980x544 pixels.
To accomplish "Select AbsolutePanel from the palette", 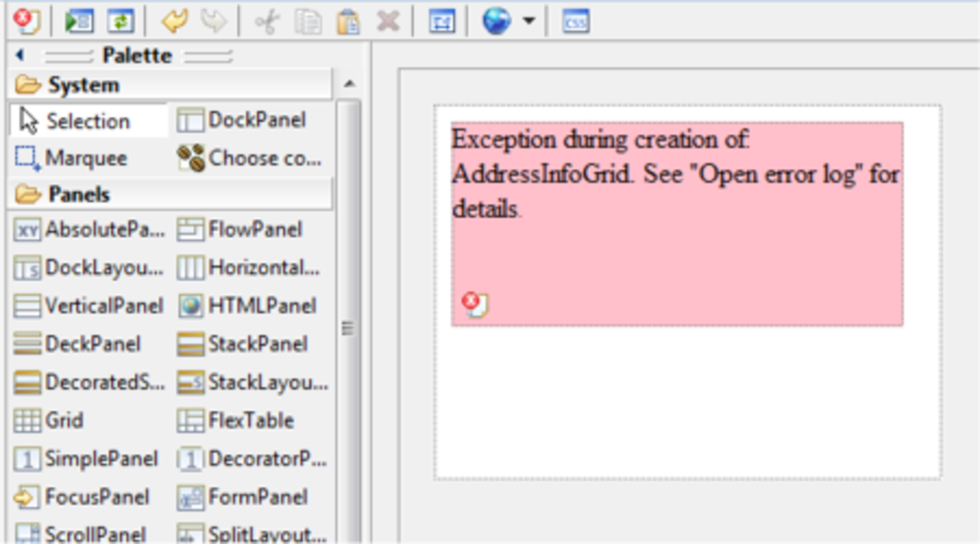I will 89,230.
